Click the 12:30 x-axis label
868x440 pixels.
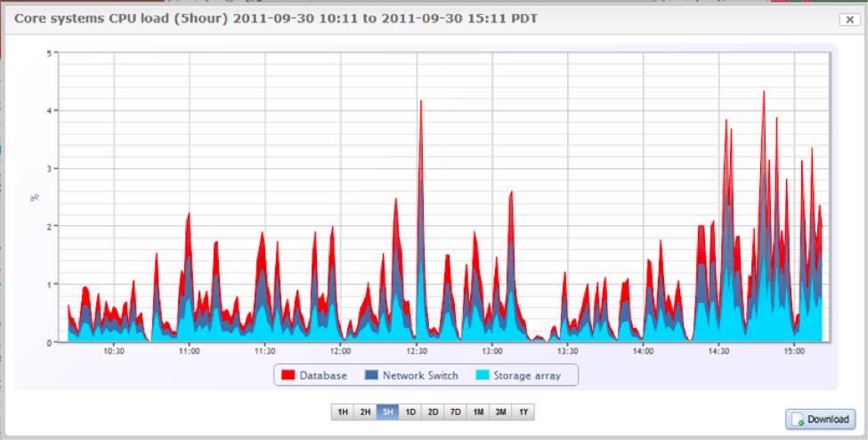pos(417,351)
